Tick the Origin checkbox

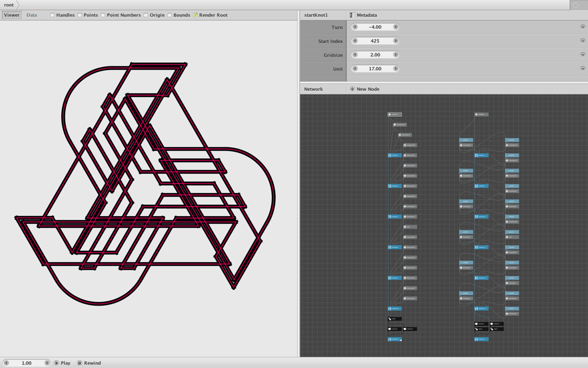(x=145, y=15)
